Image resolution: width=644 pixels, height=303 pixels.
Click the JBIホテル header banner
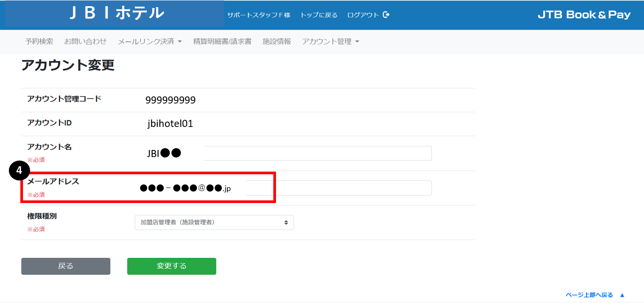pos(115,13)
